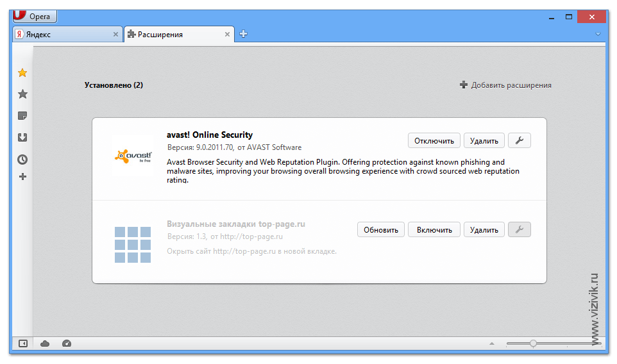Click the avast! Online Security title

click(209, 135)
